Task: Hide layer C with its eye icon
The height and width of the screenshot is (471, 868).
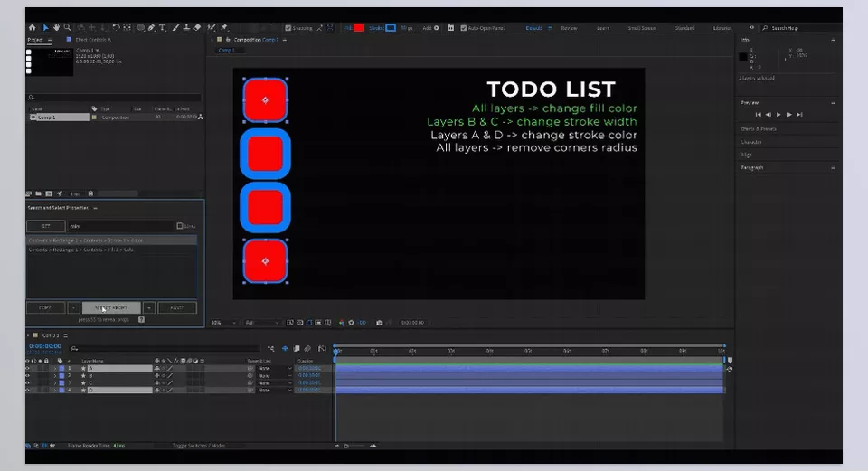Action: (28, 382)
